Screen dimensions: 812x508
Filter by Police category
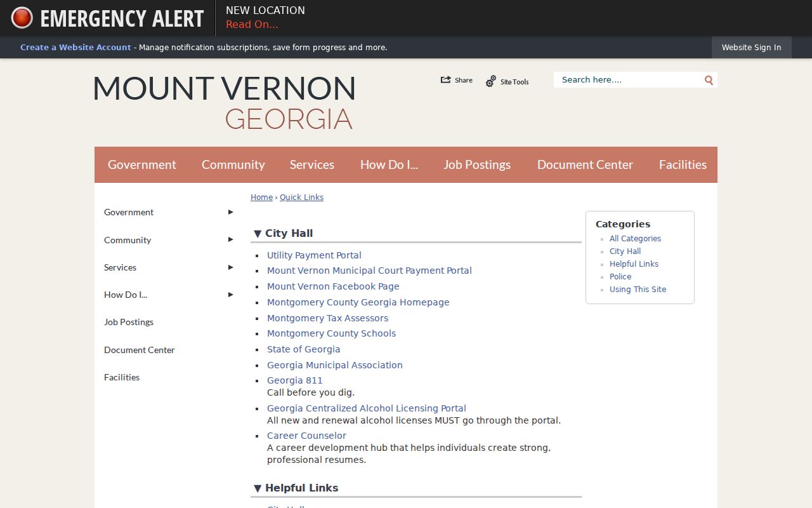(x=620, y=277)
